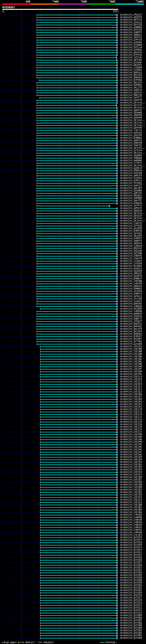Screen dimensions: 146x644
Task: Select label UniRef100_C8C3K1
Action: (x=131, y=347)
